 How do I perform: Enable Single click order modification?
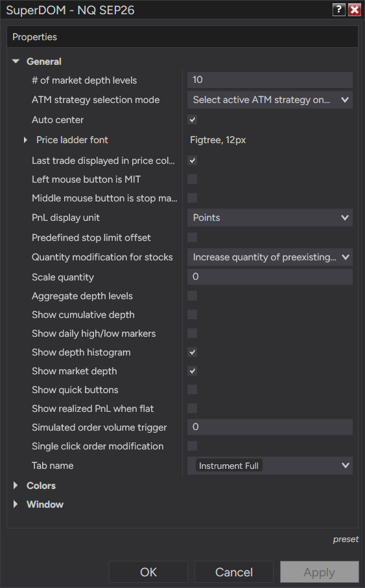click(x=193, y=446)
